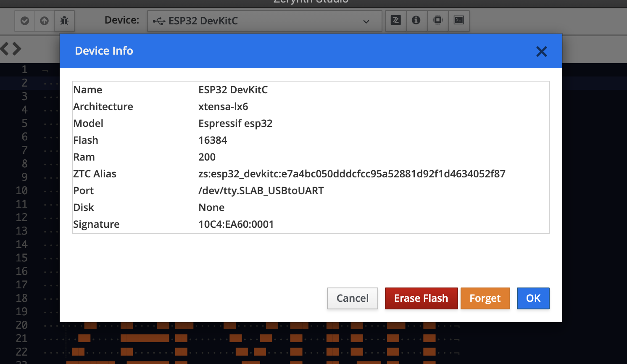This screenshot has width=627, height=364.
Task: Click the chip virtualize icon
Action: pyautogui.click(x=437, y=20)
